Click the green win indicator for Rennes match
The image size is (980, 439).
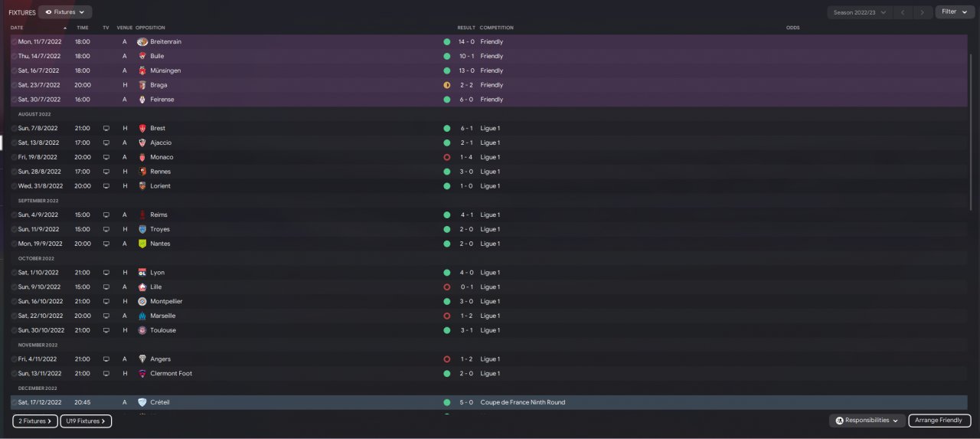click(446, 172)
